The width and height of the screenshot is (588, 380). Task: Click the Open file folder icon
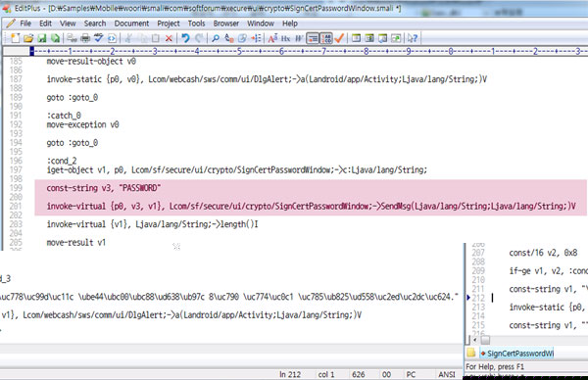click(28, 38)
